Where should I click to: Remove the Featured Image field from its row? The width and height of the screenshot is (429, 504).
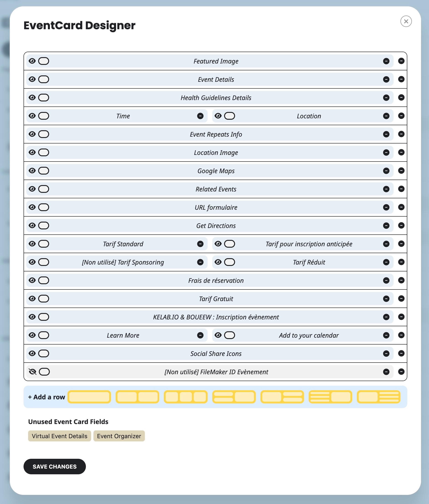pyautogui.click(x=386, y=61)
